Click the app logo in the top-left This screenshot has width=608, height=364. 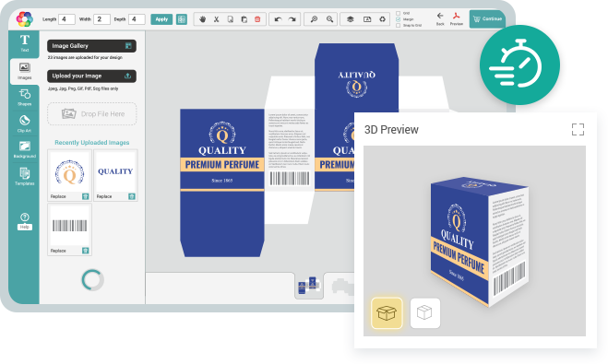coord(24,18)
